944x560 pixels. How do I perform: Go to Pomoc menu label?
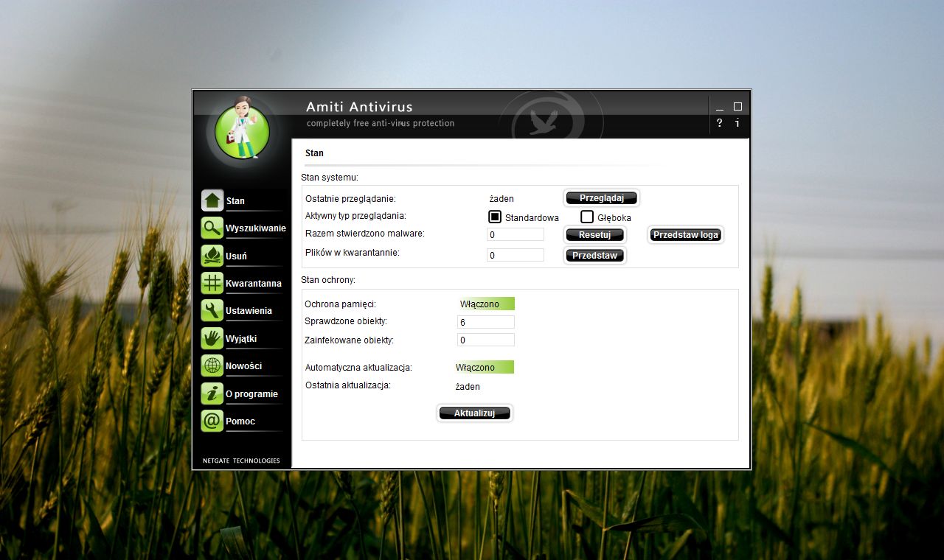240,421
